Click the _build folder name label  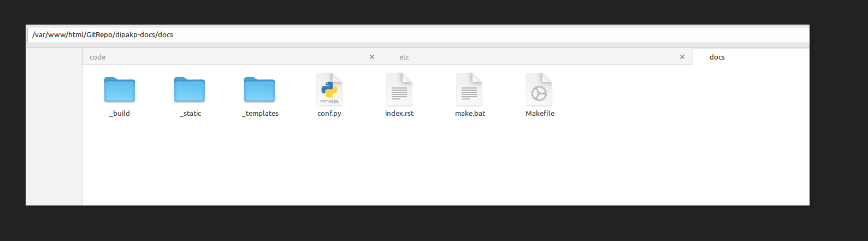[x=120, y=114]
